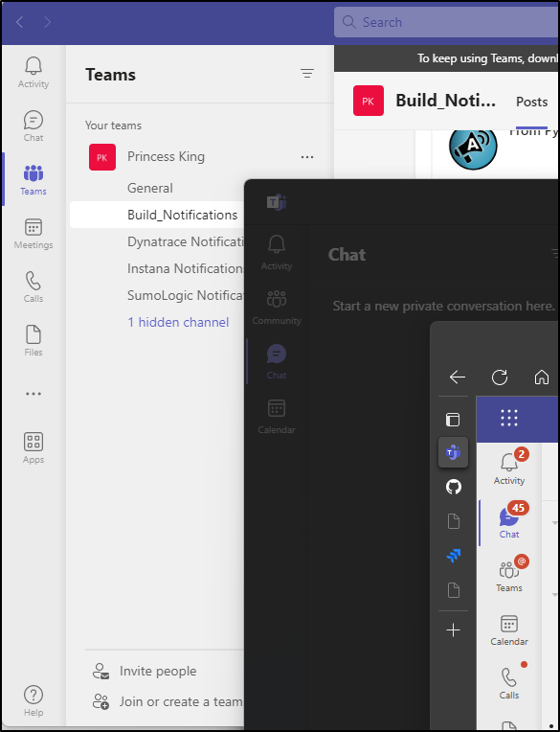Click the GitHub icon in dark sidebar
Viewport: 560px width, 732px height.
[453, 487]
